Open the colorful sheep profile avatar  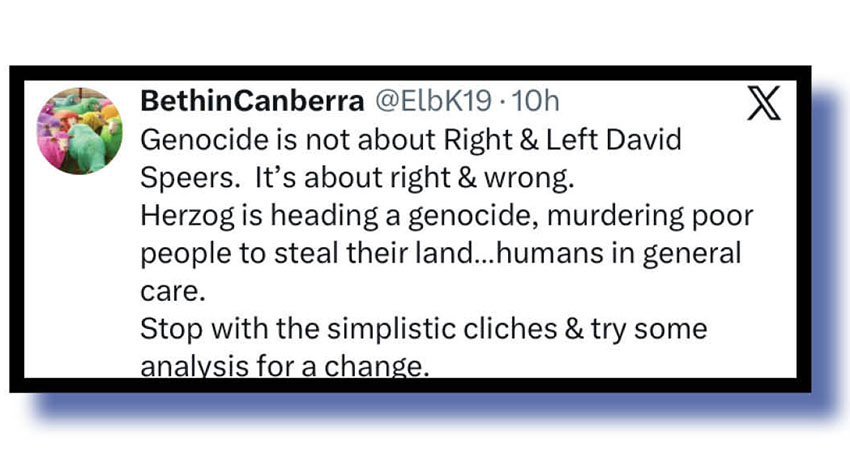pos(79,130)
